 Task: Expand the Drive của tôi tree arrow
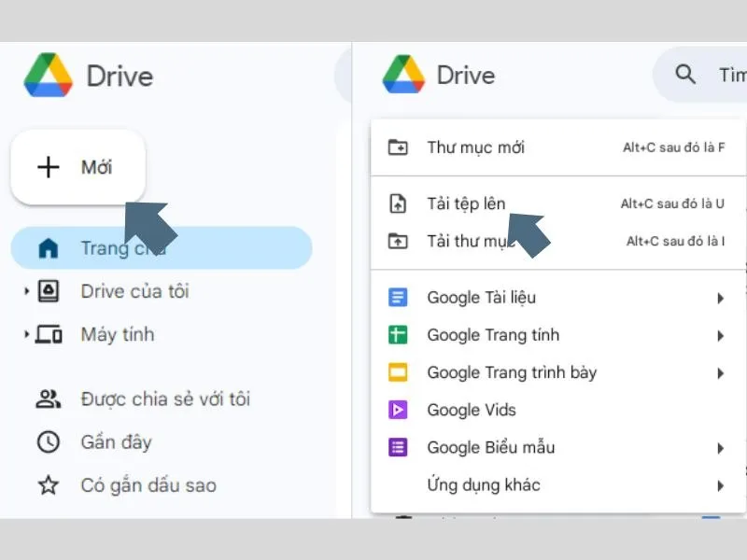click(27, 291)
